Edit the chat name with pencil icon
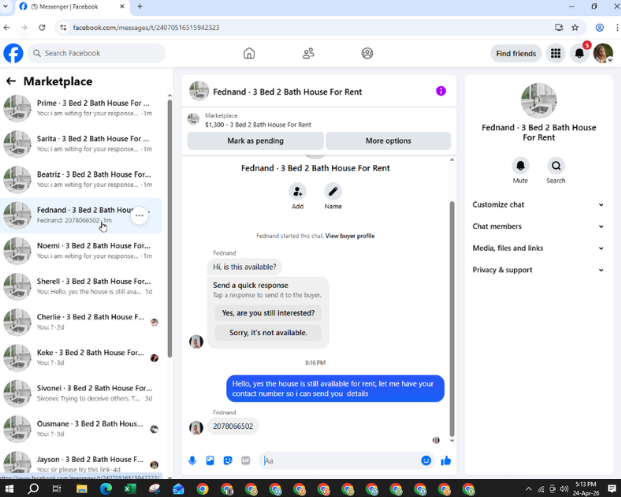 pos(333,192)
